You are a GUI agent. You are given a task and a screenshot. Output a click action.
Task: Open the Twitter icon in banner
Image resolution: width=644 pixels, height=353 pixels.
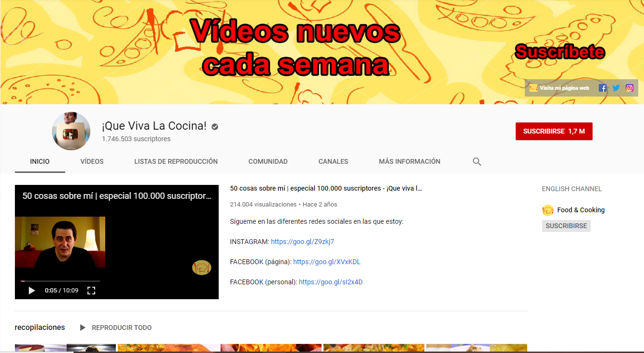pos(616,88)
